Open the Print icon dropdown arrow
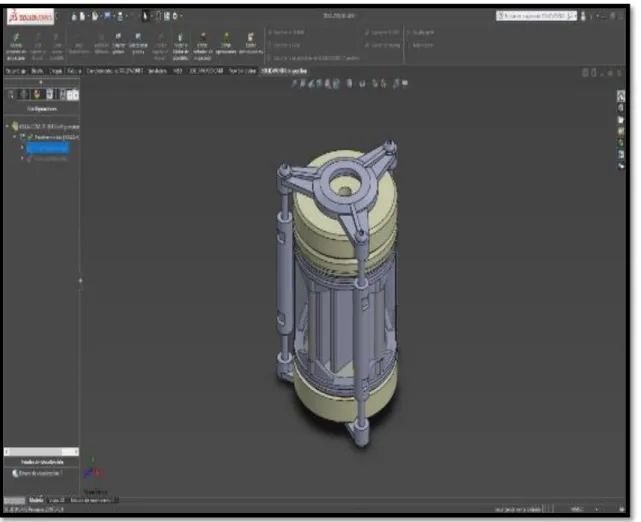The height and width of the screenshot is (522, 641). coord(126,16)
